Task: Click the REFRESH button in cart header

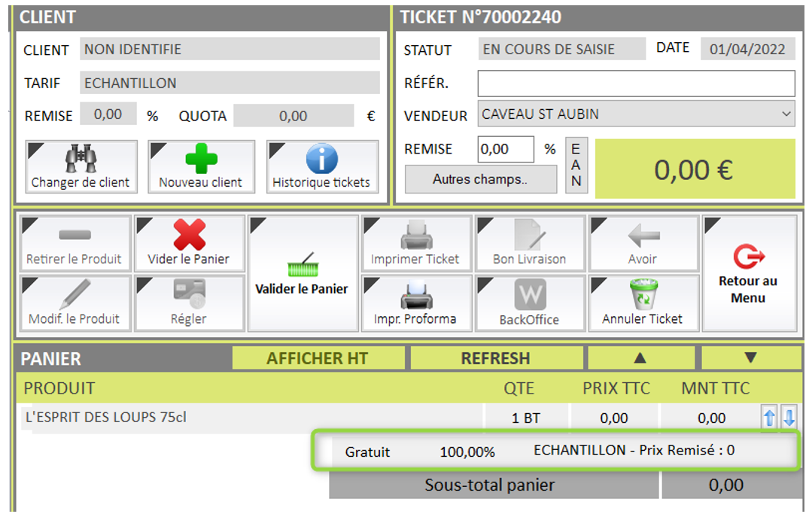Action: pyautogui.click(x=495, y=358)
